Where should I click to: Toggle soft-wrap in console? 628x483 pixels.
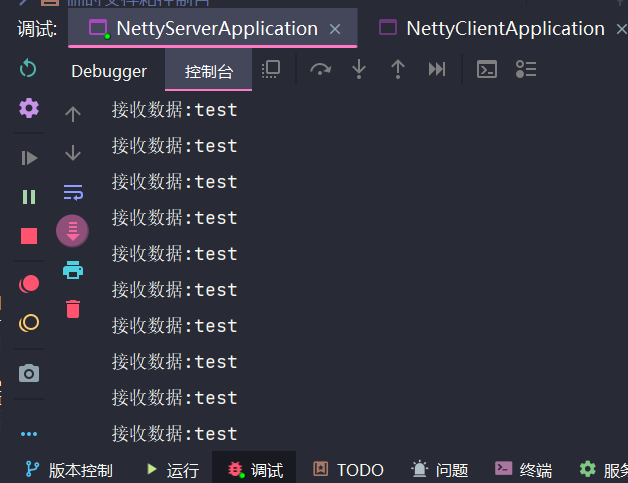[73, 192]
